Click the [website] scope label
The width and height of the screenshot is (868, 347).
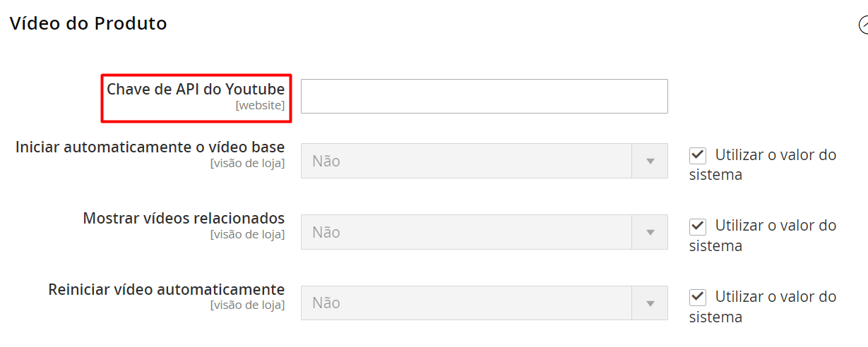coord(260,106)
